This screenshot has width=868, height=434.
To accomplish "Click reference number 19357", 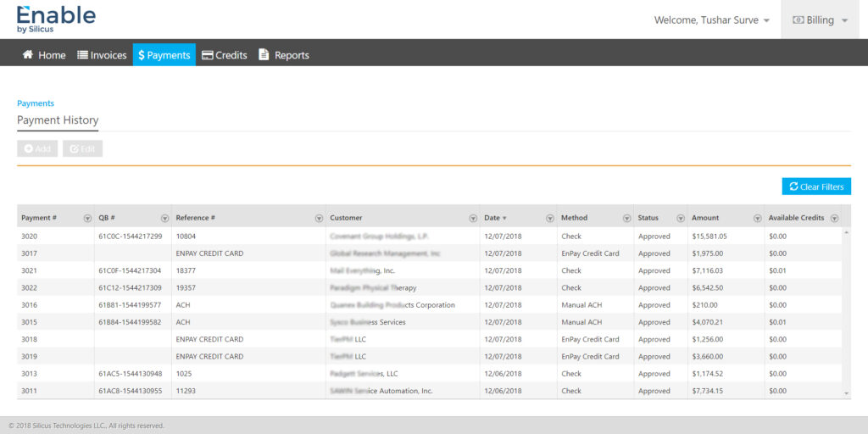I will pyautogui.click(x=186, y=288).
